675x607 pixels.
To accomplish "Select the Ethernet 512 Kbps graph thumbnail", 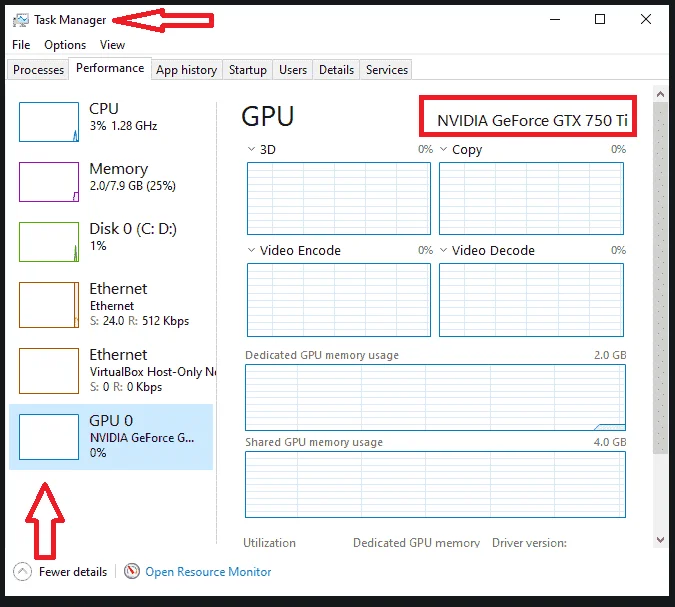I will click(x=49, y=304).
